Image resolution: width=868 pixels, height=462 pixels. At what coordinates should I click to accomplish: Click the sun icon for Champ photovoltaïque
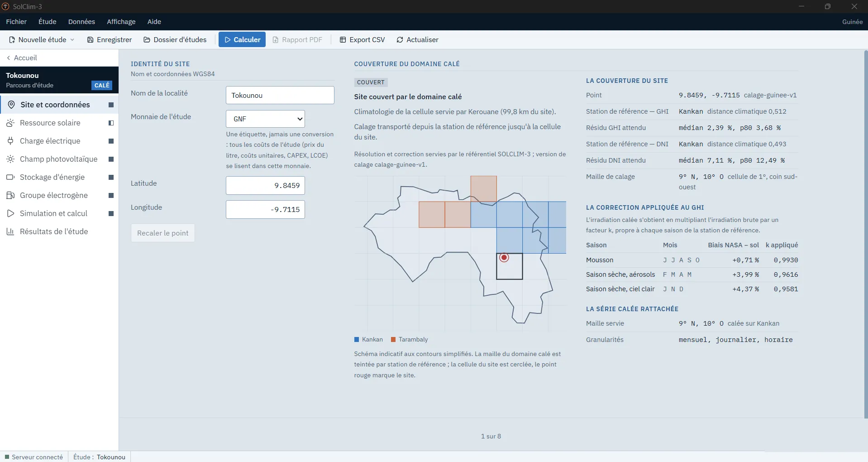pos(10,159)
